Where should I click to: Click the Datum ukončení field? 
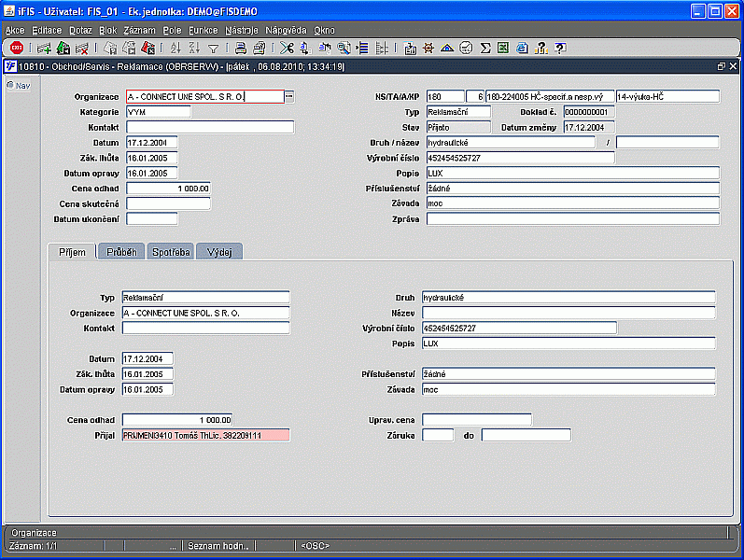pos(152,218)
